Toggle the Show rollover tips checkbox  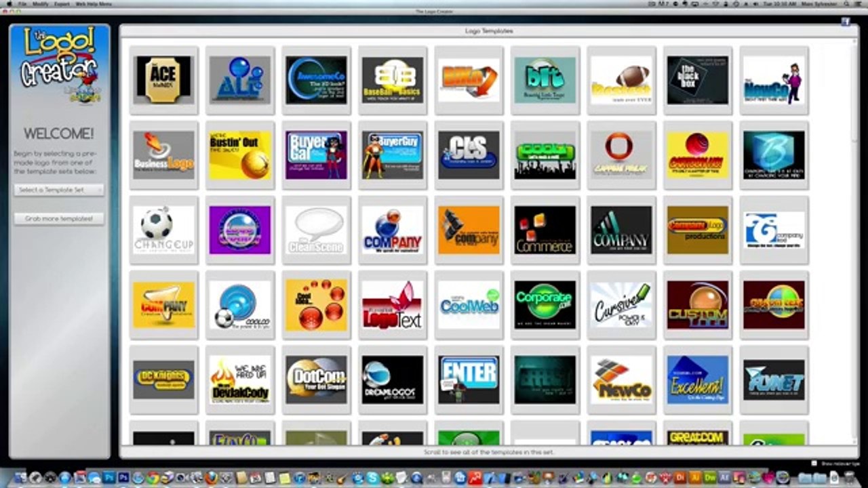point(814,464)
